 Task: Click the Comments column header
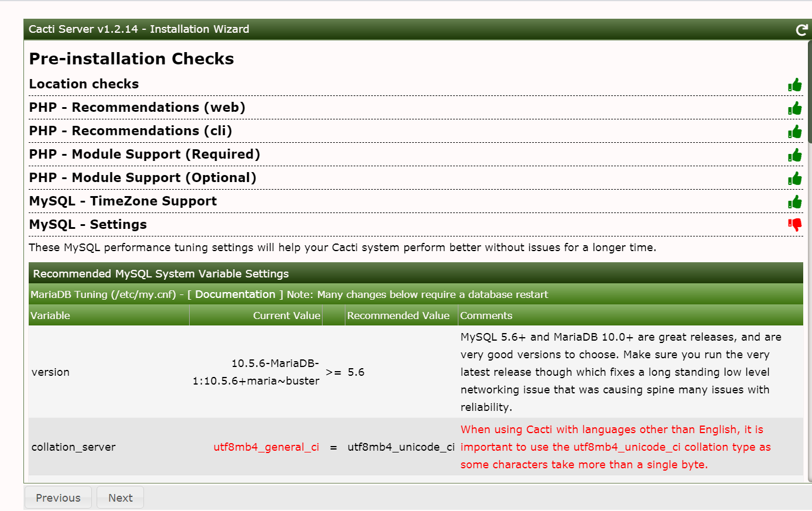click(x=631, y=315)
